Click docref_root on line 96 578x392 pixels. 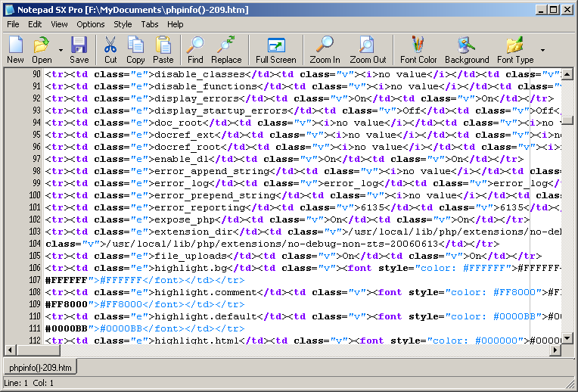(x=188, y=147)
